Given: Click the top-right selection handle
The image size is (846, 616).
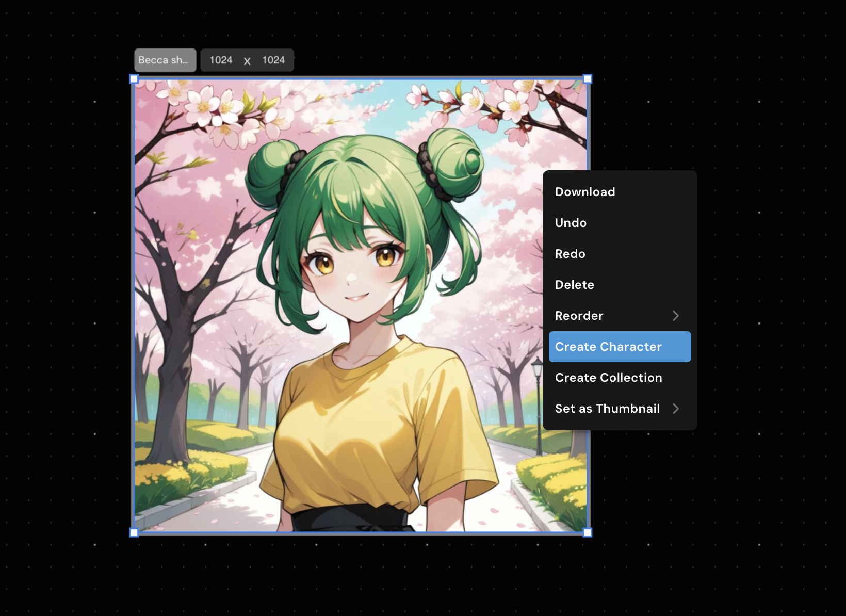Looking at the screenshot, I should pos(587,78).
